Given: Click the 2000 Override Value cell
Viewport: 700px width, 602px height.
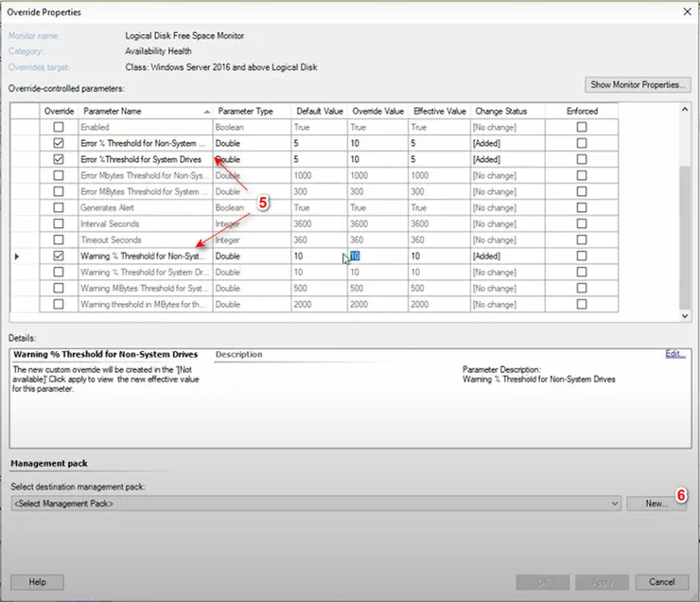Looking at the screenshot, I should click(x=377, y=304).
